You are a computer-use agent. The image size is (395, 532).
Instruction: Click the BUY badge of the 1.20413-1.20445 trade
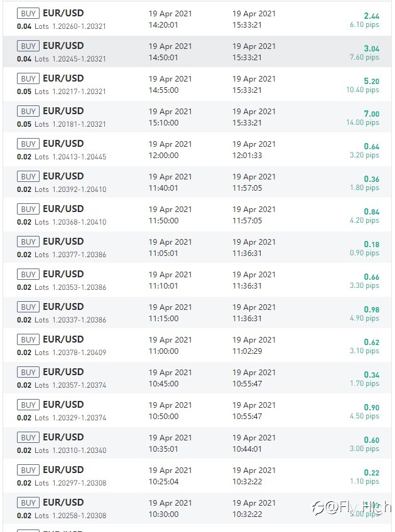point(28,144)
